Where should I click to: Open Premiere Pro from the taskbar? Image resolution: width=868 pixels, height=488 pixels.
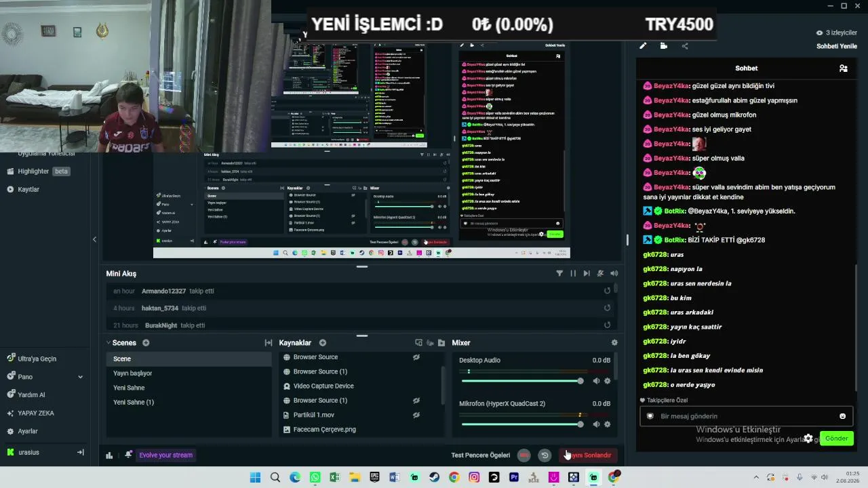tap(514, 478)
